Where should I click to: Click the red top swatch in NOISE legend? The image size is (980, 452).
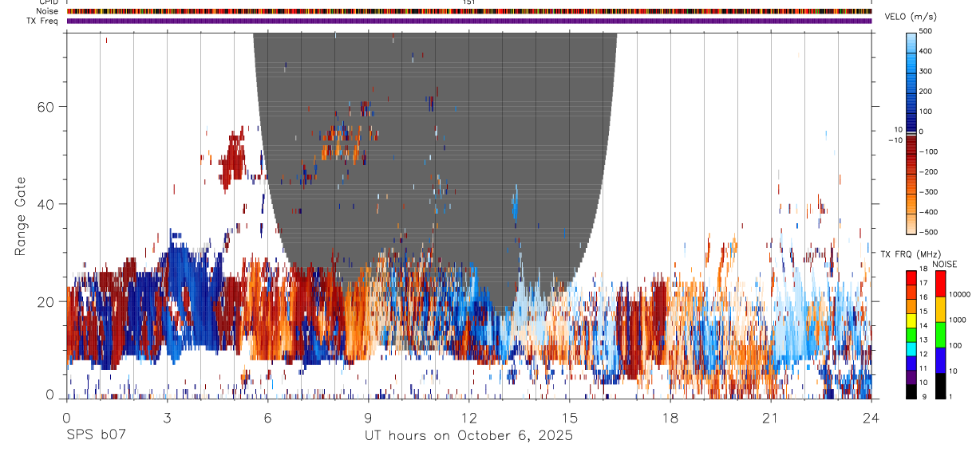click(x=941, y=284)
